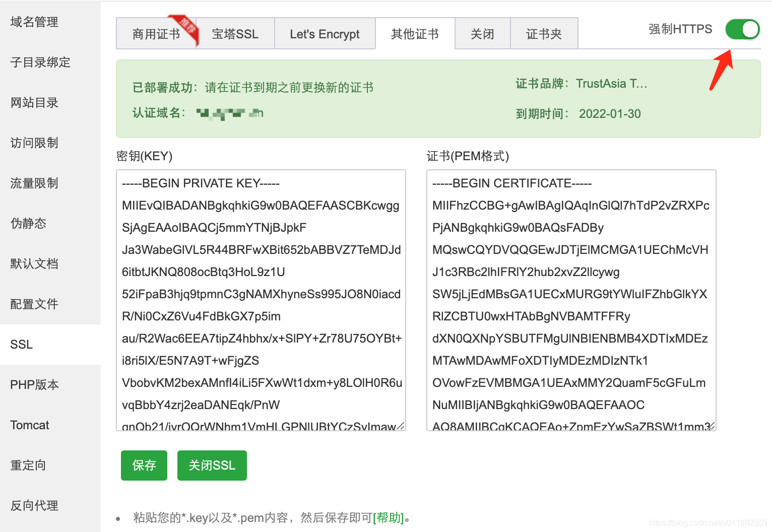This screenshot has width=772, height=532.
Task: Enable the 强制HTTPS toggle
Action: point(742,29)
